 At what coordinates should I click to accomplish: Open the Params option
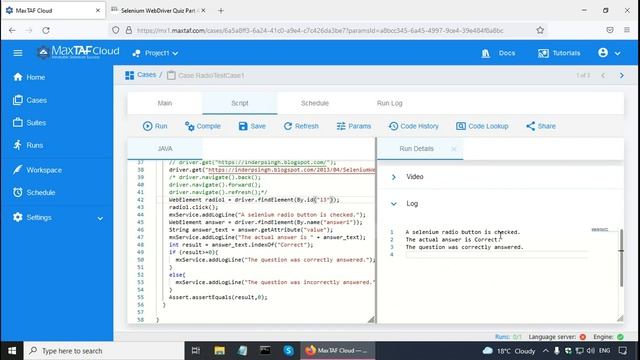354,126
